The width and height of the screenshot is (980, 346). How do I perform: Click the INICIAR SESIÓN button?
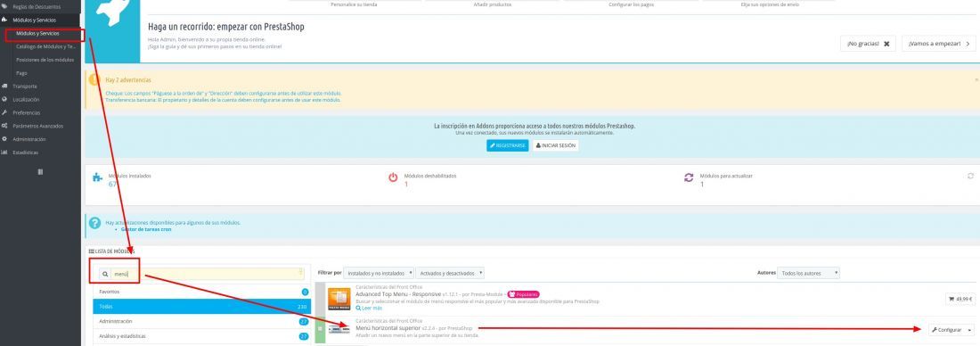pos(555,145)
